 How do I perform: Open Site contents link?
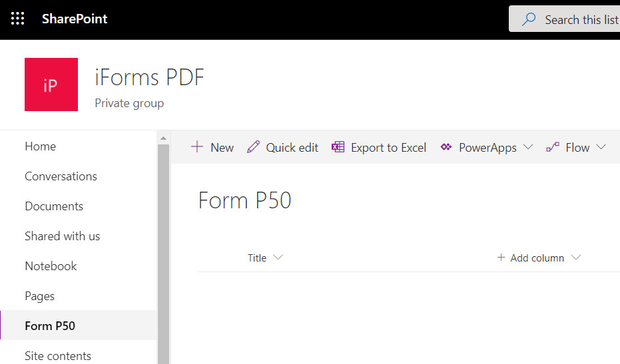[58, 356]
